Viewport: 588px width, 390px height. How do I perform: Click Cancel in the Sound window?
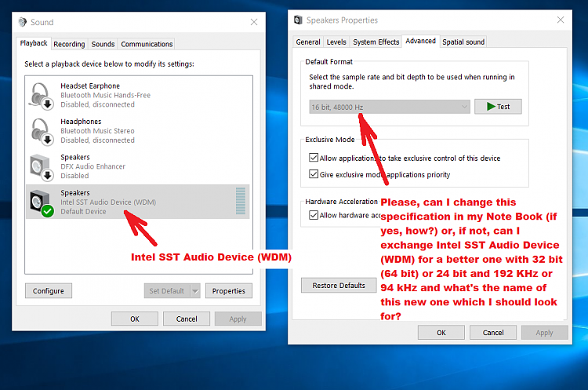coord(187,319)
